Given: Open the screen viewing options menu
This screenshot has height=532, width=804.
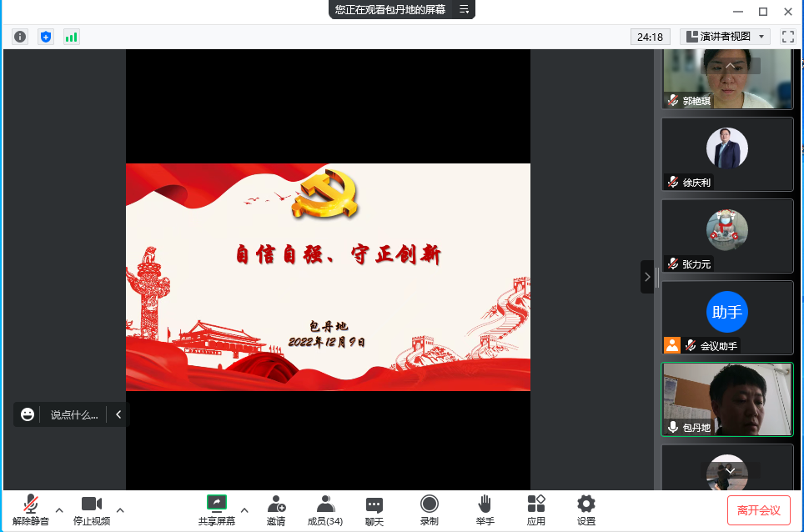Looking at the screenshot, I should 465,10.
